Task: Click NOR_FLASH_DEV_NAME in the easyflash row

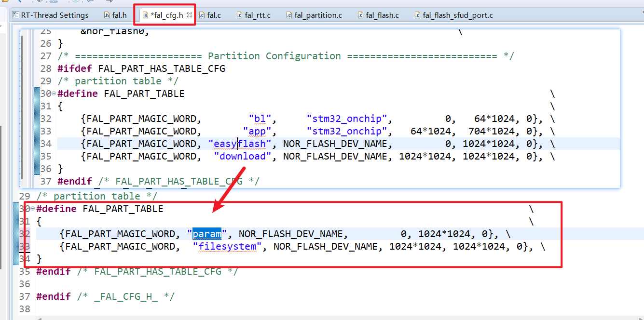Action: [335, 144]
